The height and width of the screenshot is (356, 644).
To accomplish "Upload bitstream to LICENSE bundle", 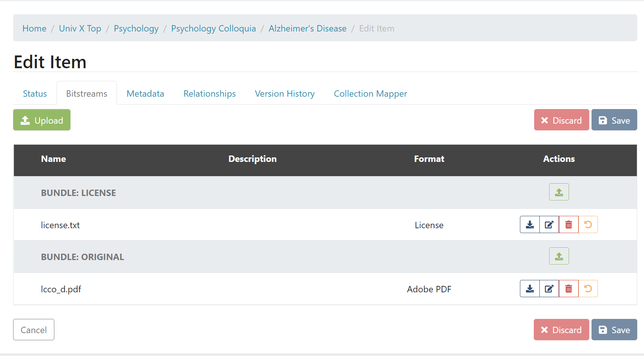I will coord(559,192).
